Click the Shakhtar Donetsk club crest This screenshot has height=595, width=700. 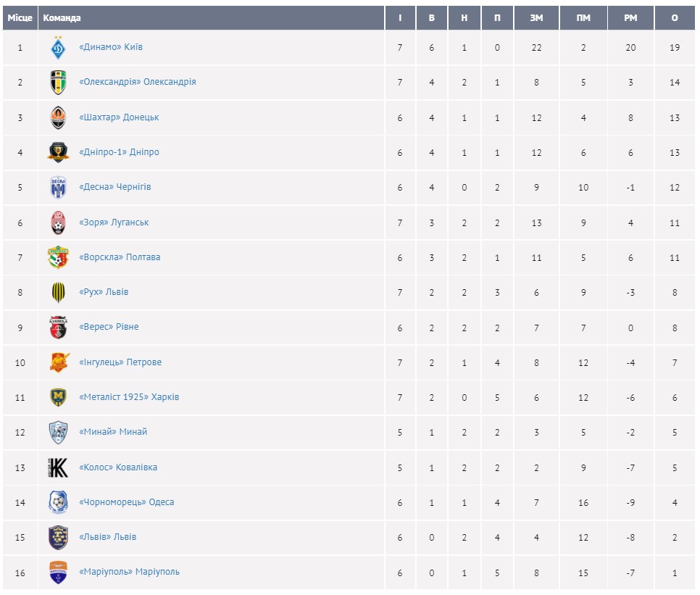point(58,117)
